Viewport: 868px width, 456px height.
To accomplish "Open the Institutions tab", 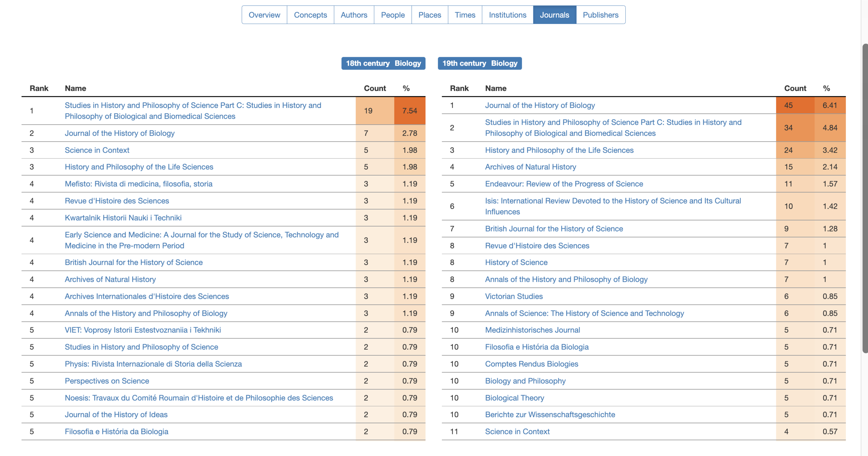I will pos(507,15).
